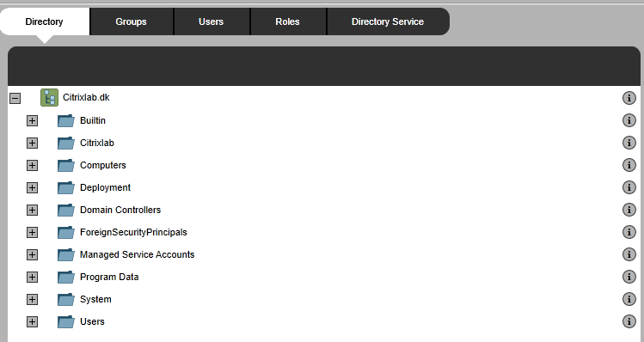Expand the Deployment node
The image size is (644, 342).
[x=32, y=187]
